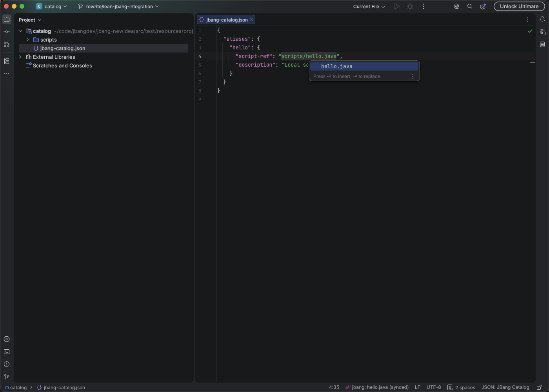Open the run toolbar more actions menu

point(424,6)
